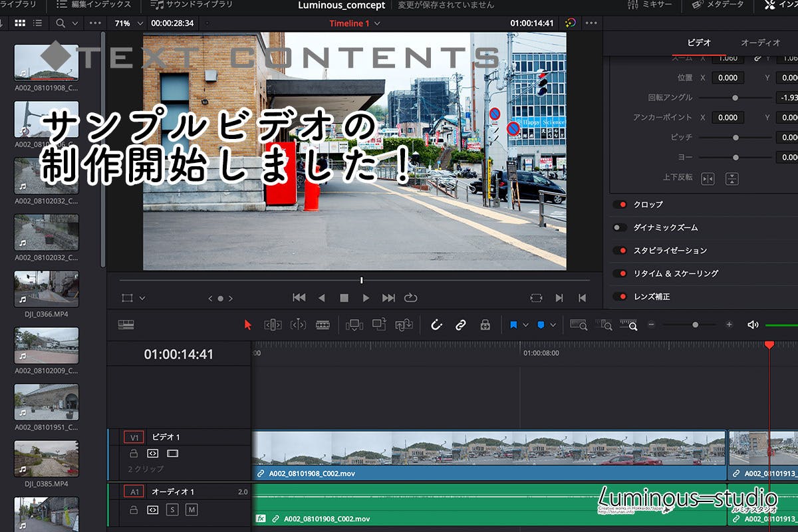Click the horizontal flip button
798x532 pixels.
(708, 178)
